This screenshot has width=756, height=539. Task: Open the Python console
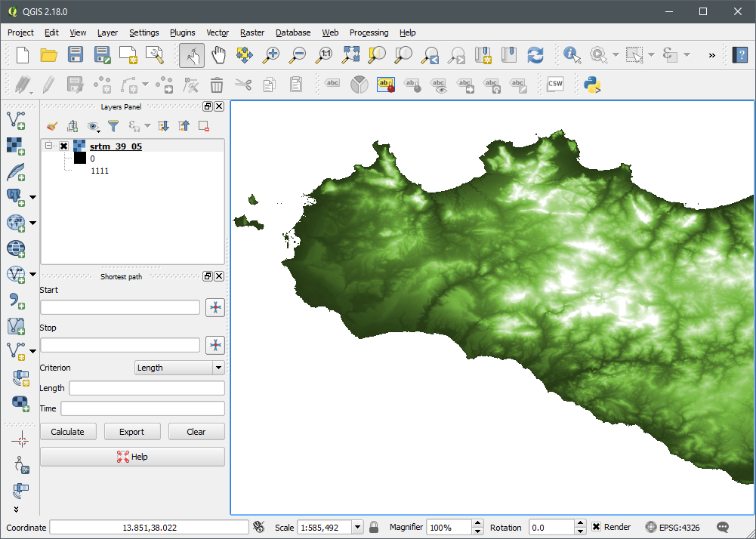pyautogui.click(x=592, y=85)
